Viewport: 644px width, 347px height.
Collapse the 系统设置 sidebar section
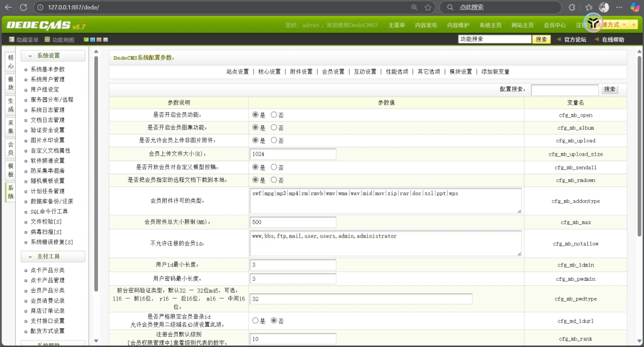(x=30, y=55)
